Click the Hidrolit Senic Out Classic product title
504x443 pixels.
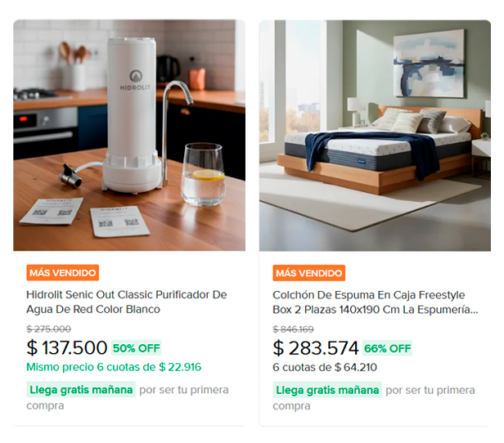[127, 302]
